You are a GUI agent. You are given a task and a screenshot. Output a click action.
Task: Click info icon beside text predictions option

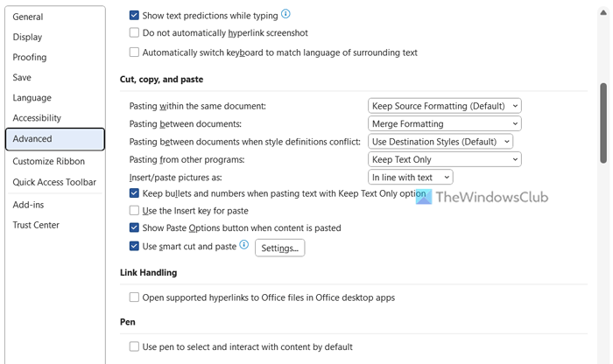(286, 15)
